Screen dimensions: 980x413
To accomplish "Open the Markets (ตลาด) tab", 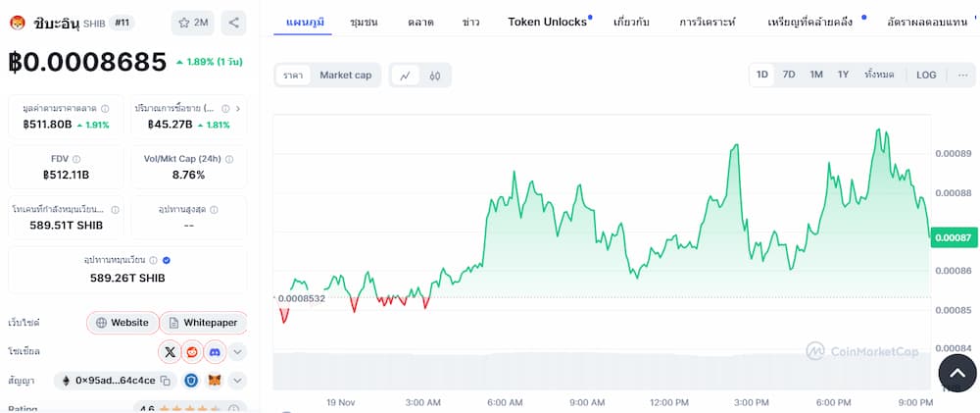I will click(420, 22).
